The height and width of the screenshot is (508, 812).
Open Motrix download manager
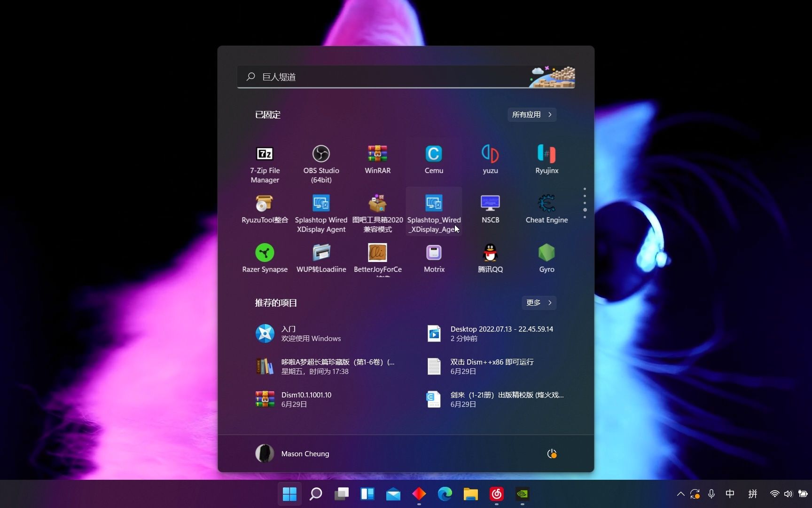[434, 259]
